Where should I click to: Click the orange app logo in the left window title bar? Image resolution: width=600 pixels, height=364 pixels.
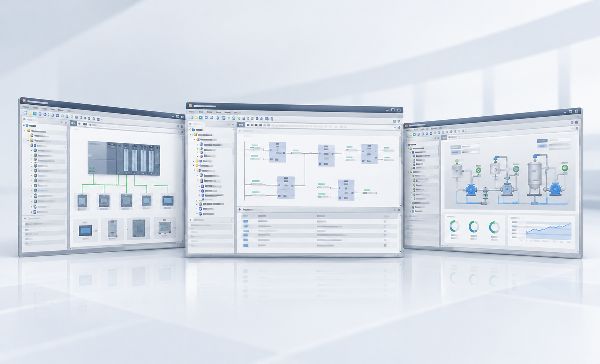(25, 101)
